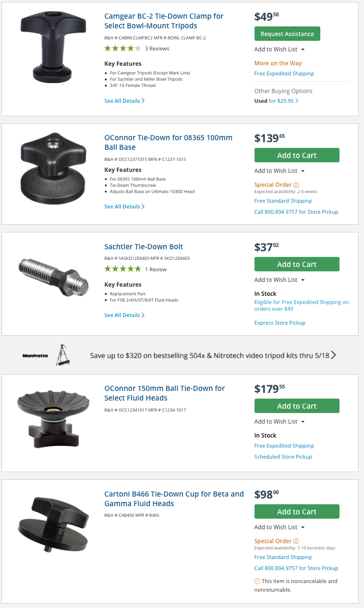
Task: Open Add to Wish List dropdown for Sachtler Bolt
Action: click(279, 280)
